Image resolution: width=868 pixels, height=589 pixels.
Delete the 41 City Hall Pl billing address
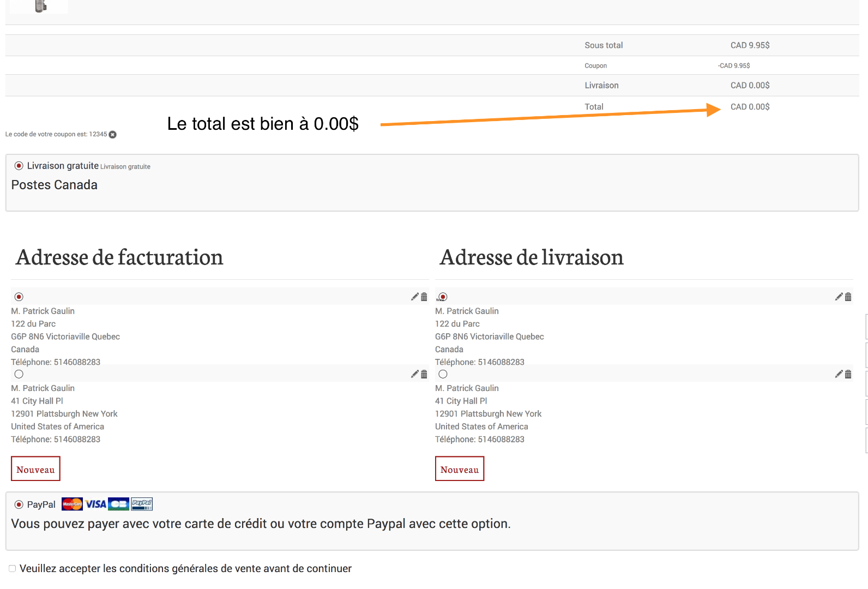(424, 374)
